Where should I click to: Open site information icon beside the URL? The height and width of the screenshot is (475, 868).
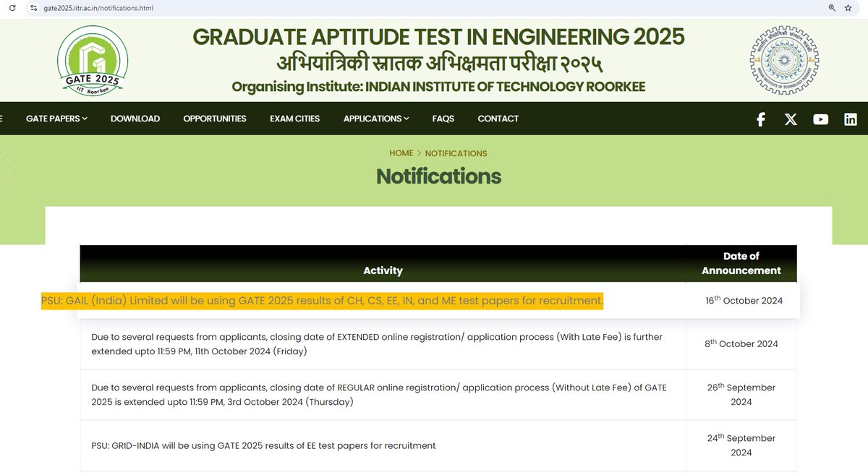coord(34,8)
